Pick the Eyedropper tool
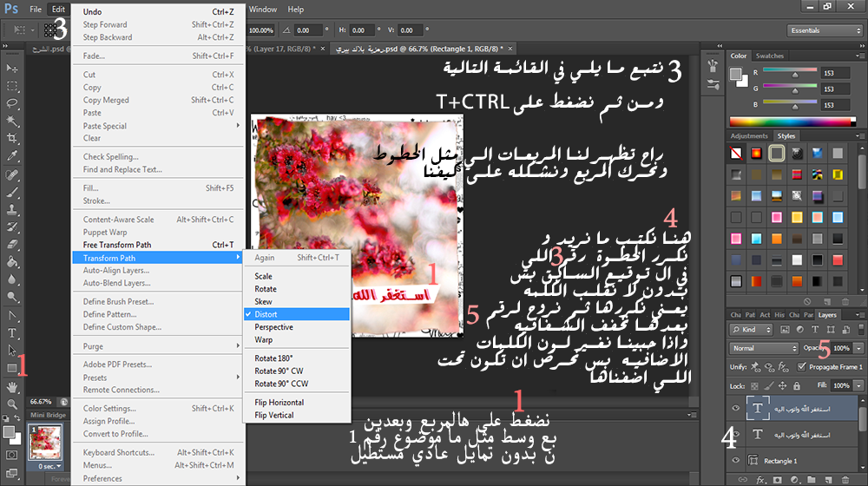 [x=12, y=156]
